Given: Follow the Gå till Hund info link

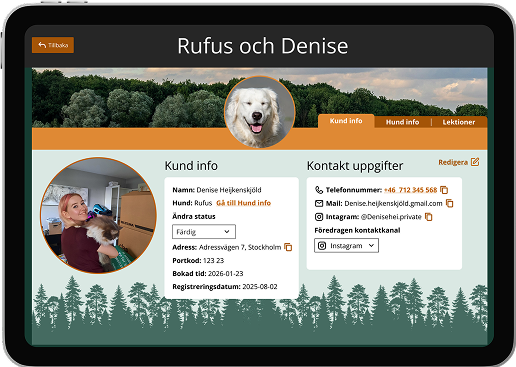Looking at the screenshot, I should [x=243, y=203].
